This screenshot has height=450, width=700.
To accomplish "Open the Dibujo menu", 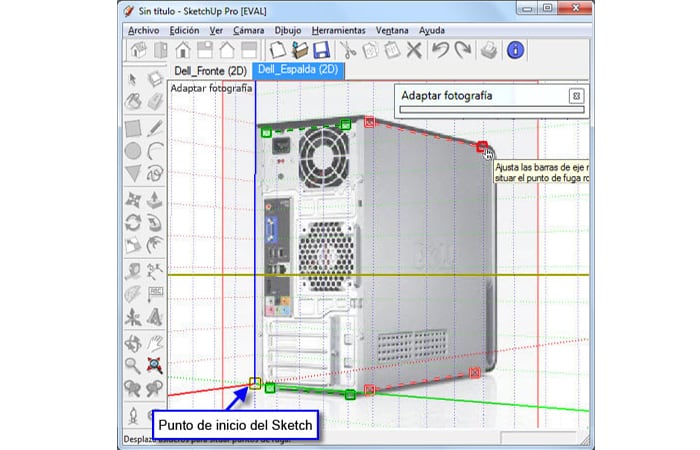I will (x=288, y=30).
